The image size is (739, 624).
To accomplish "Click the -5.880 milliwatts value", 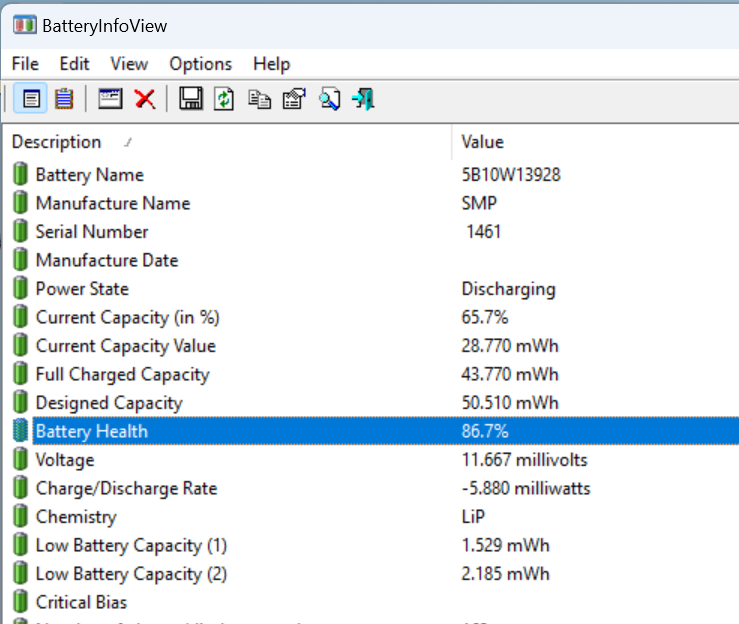I will [526, 488].
